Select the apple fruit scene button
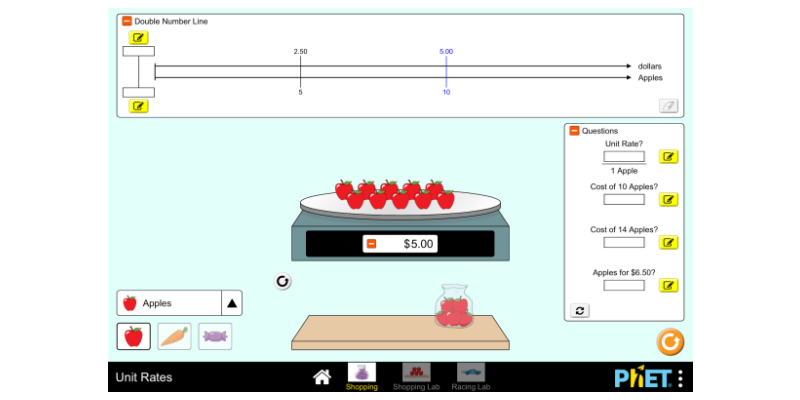This screenshot has height=400, width=800. 133,337
